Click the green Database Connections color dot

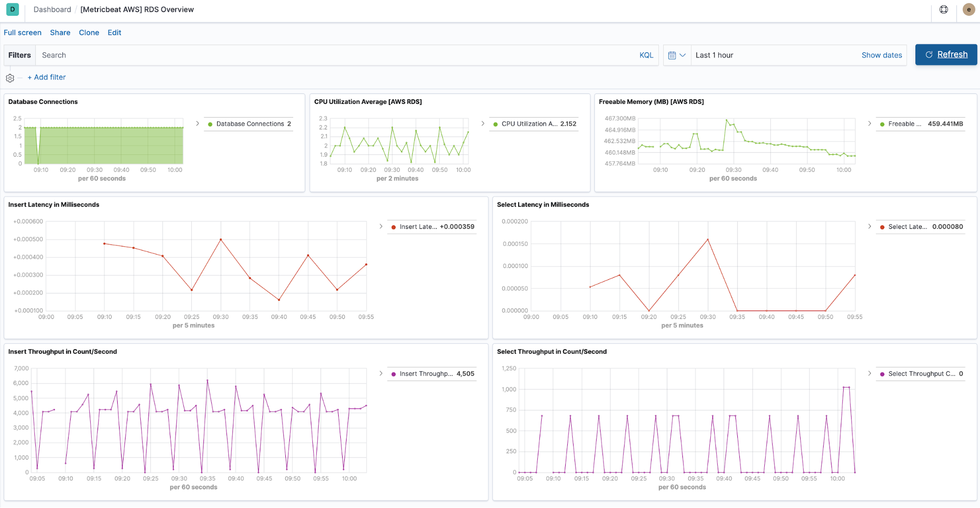[x=210, y=124]
